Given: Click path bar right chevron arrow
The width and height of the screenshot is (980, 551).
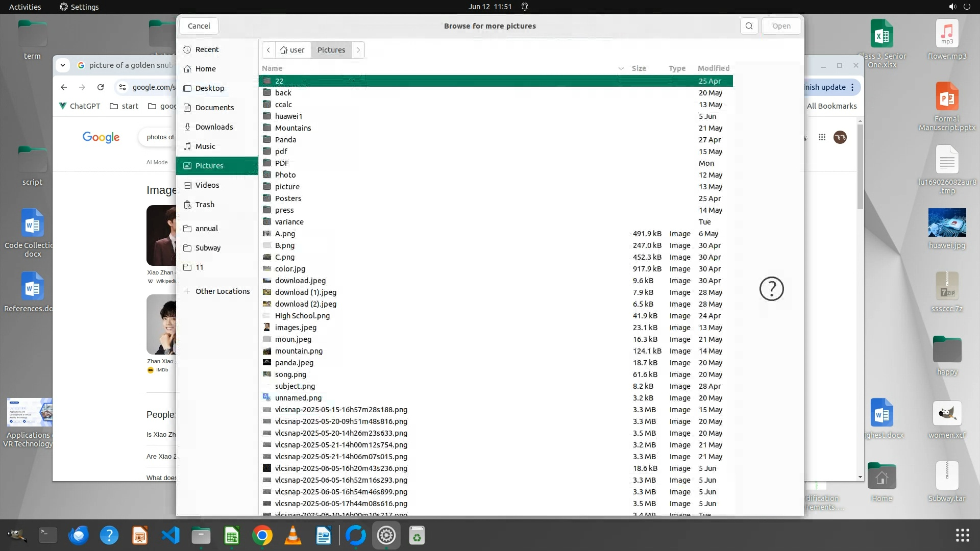Looking at the screenshot, I should 358,50.
